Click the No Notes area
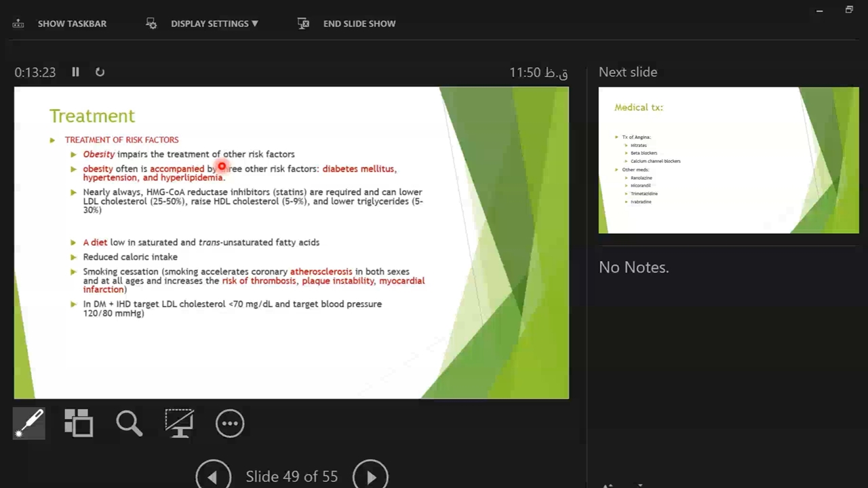The image size is (868, 488). click(633, 267)
